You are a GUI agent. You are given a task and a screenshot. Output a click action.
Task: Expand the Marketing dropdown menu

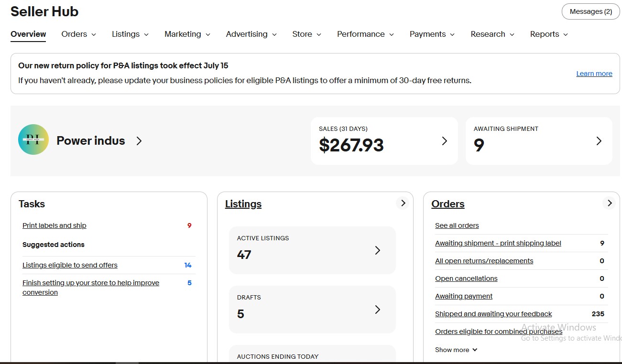tap(187, 34)
